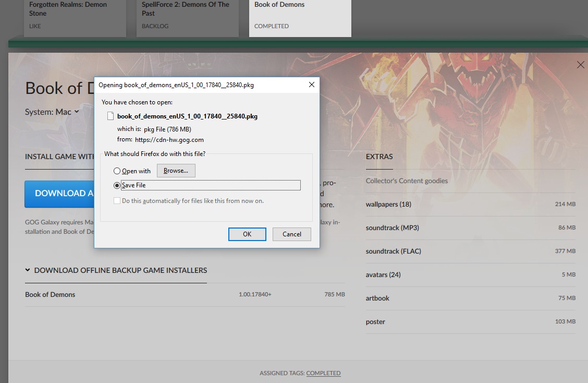Download avatars (24) extra
Viewport: 588px width, 383px height.
coord(471,275)
